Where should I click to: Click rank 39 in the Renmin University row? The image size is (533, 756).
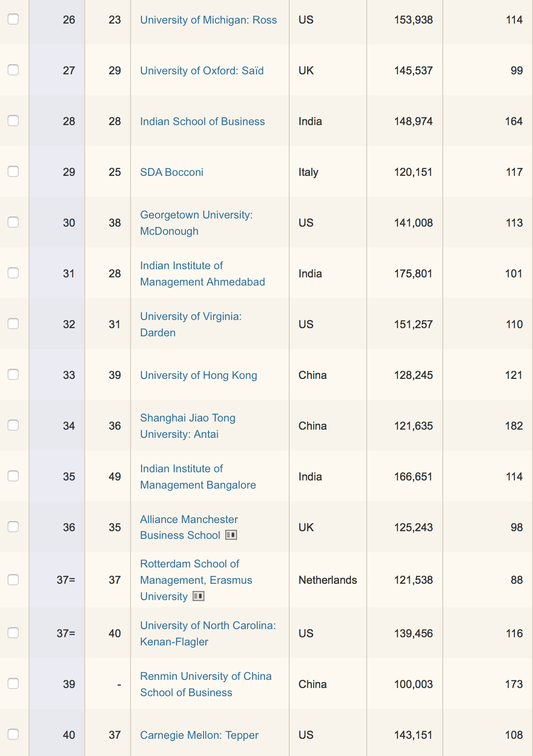click(69, 684)
